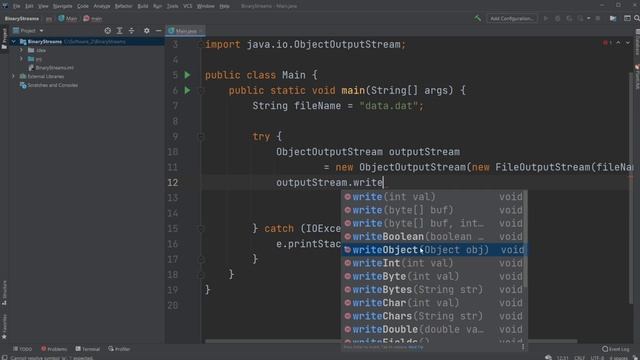Open the Profiler tool window
This screenshot has height=360, width=640.
tap(119, 349)
